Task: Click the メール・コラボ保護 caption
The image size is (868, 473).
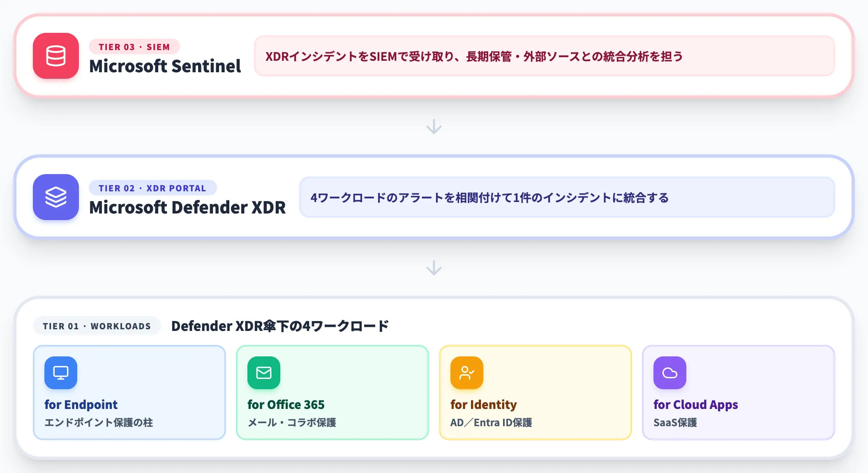Action: pyautogui.click(x=292, y=422)
